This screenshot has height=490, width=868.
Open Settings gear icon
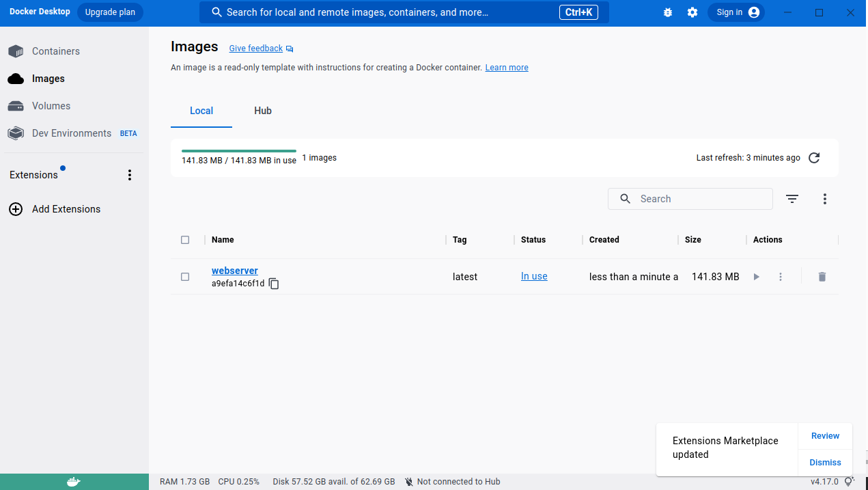click(x=692, y=12)
